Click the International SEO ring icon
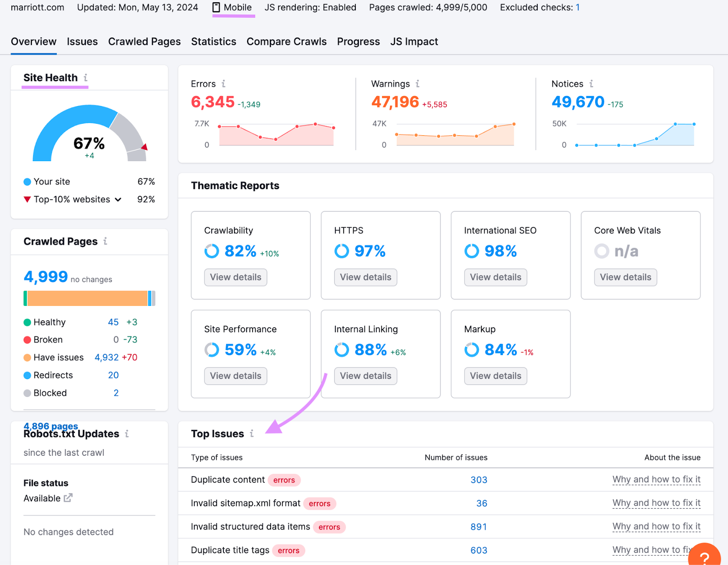This screenshot has height=565, width=728. tap(472, 251)
